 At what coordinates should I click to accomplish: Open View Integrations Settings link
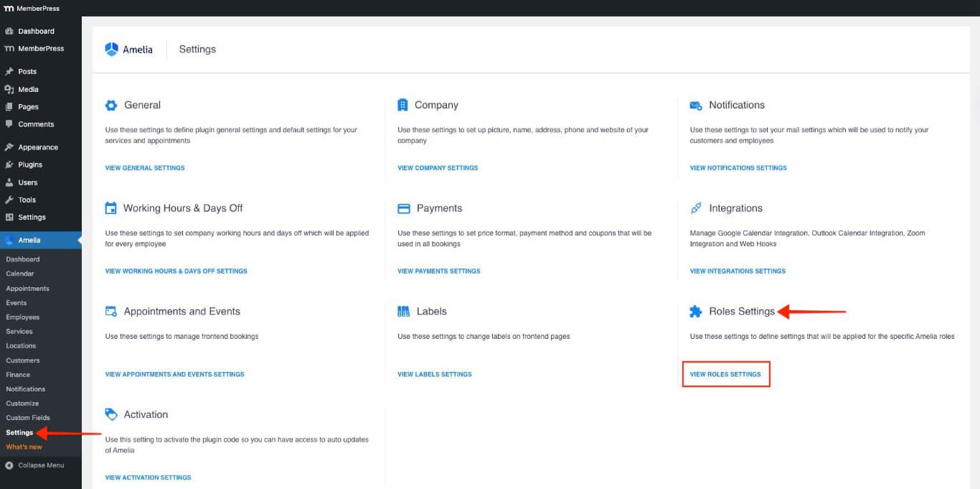(x=738, y=271)
